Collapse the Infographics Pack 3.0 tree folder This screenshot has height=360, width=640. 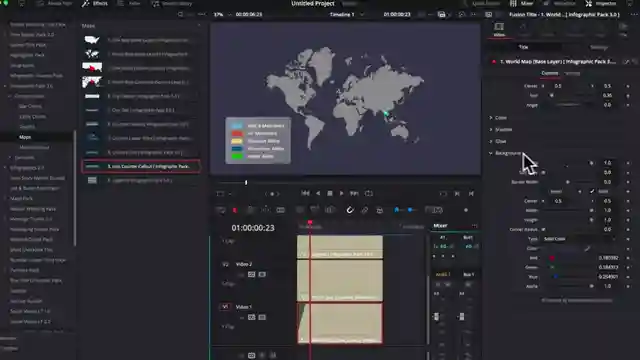pyautogui.click(x=5, y=86)
